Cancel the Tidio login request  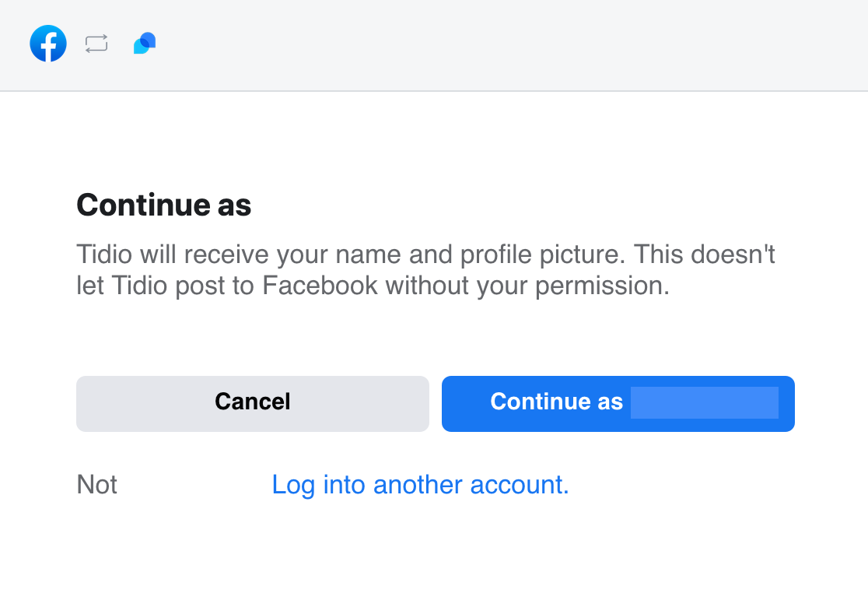pos(253,404)
